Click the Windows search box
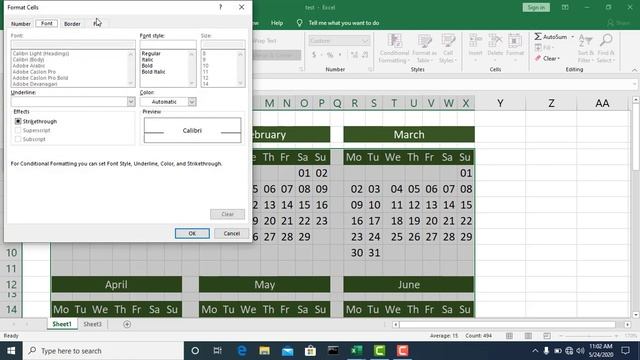 pyautogui.click(x=103, y=351)
